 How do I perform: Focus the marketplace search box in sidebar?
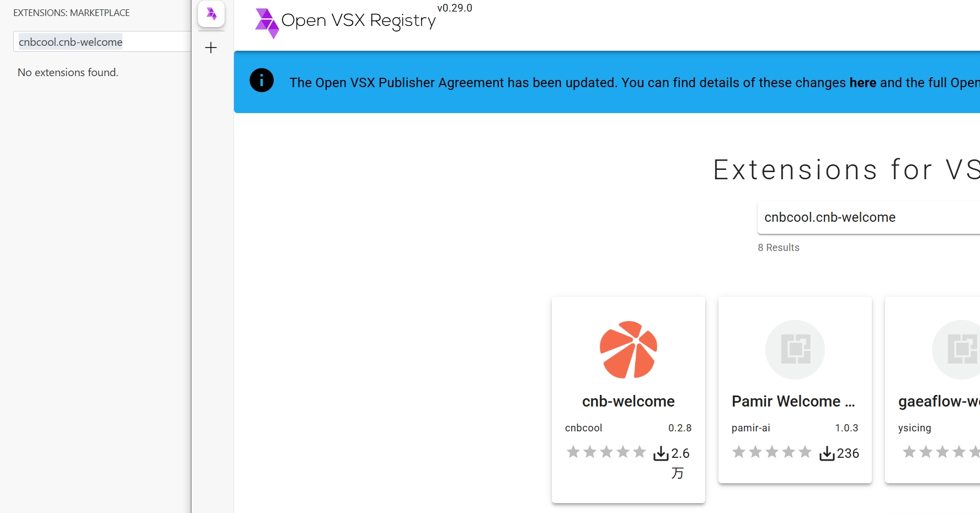102,41
